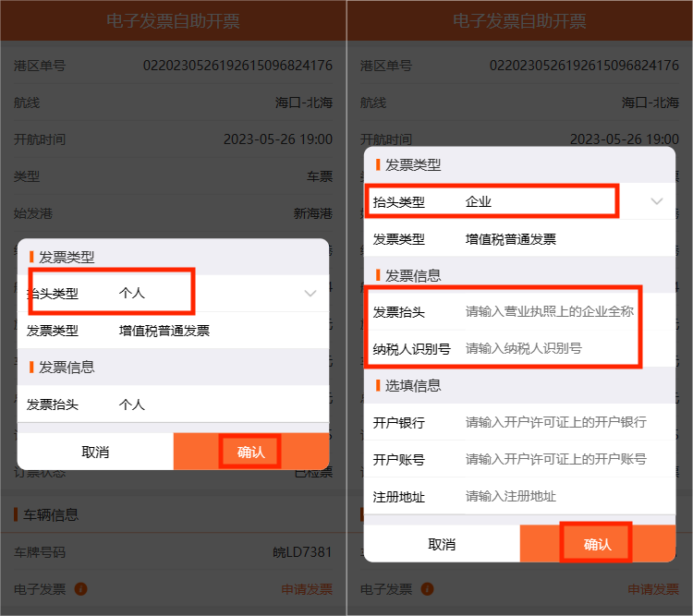Expand chevron in 个人 抬头类型 row
Image resolution: width=693 pixels, height=616 pixels.
coord(310,294)
